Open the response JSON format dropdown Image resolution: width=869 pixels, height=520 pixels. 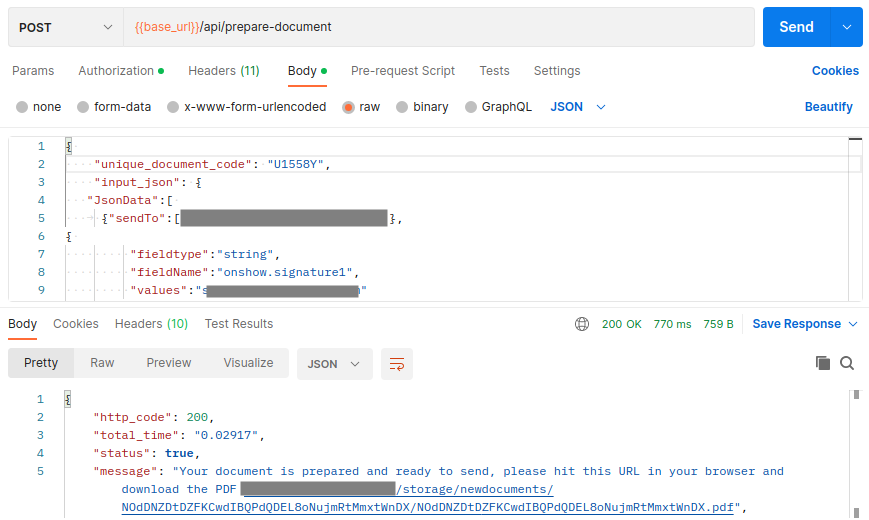pyautogui.click(x=334, y=364)
